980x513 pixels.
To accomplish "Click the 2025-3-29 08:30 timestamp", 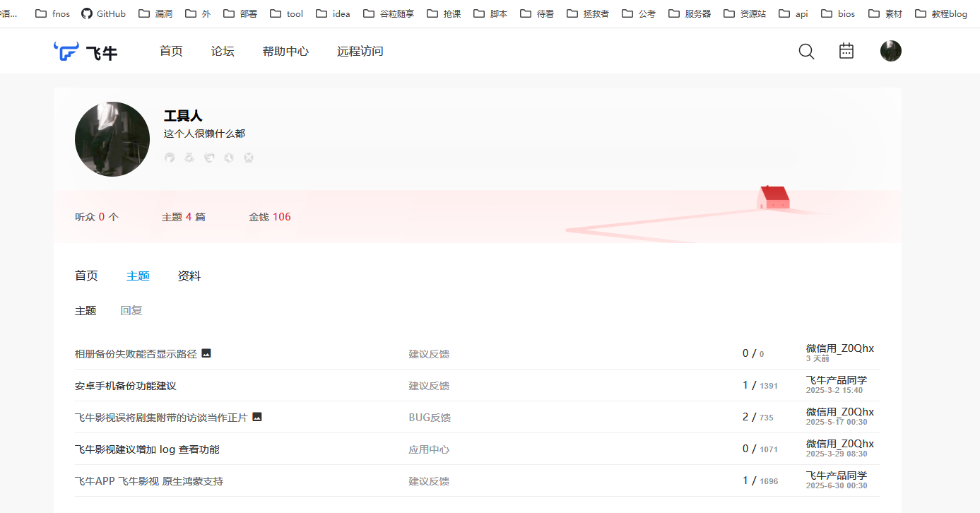I will 837,454.
